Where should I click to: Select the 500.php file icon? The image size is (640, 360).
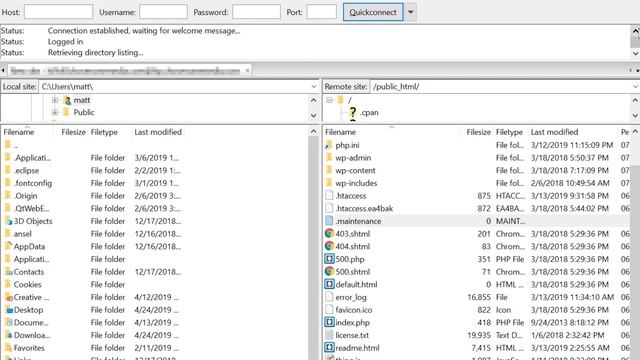point(329,259)
